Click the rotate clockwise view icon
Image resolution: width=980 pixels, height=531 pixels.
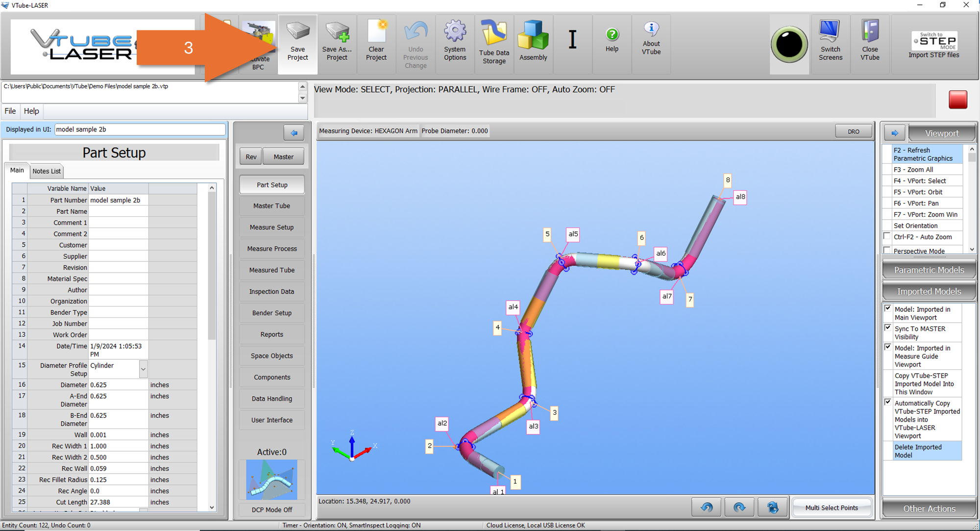coord(739,507)
